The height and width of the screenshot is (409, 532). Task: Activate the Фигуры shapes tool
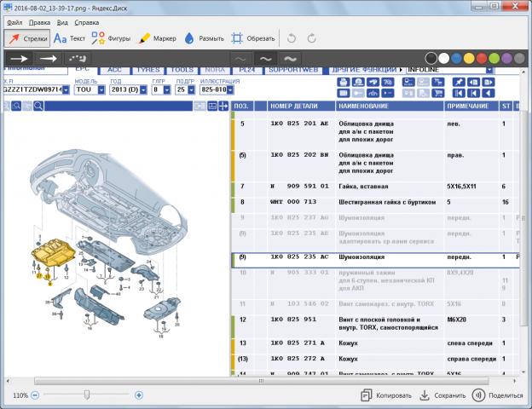[111, 38]
